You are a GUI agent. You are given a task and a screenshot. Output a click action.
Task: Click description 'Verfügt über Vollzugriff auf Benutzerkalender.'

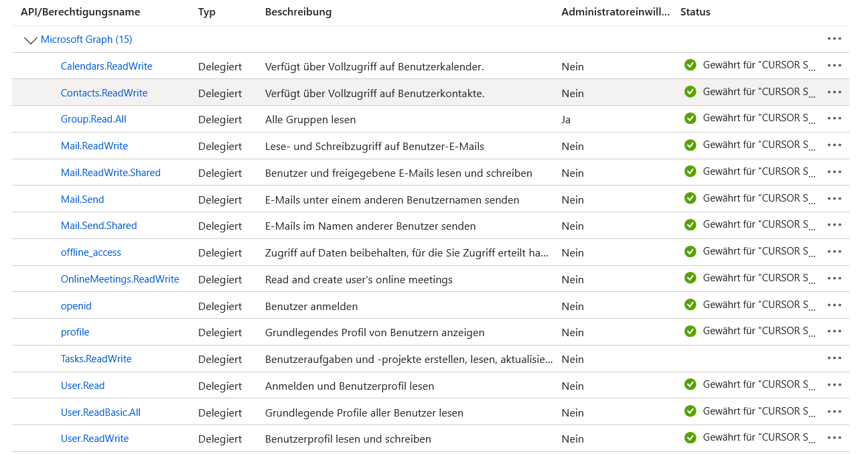374,66
